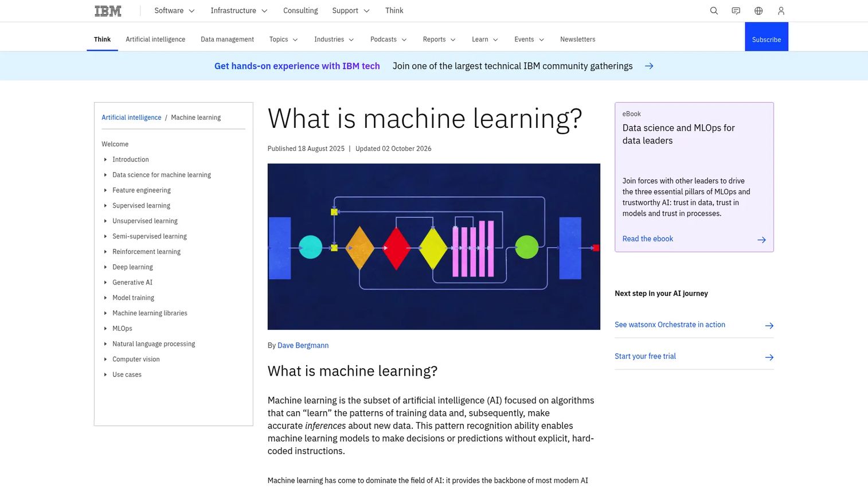
Task: Expand the Introduction tree arrow
Action: 105,159
